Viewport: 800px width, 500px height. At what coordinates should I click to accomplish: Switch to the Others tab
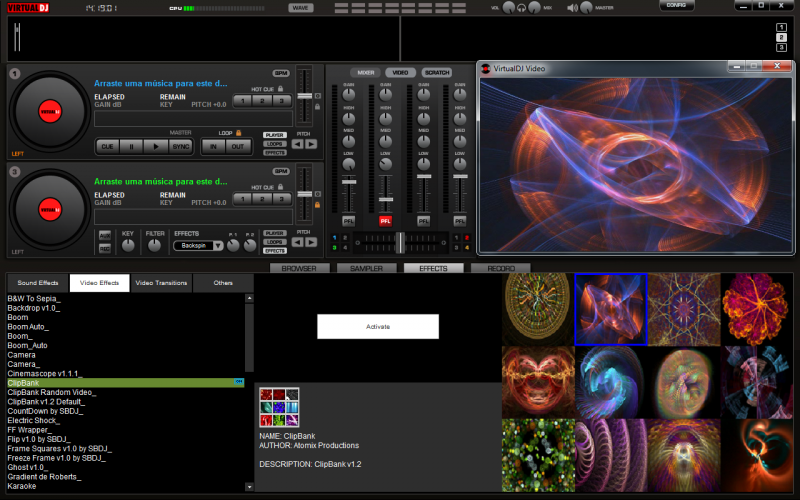coord(223,283)
